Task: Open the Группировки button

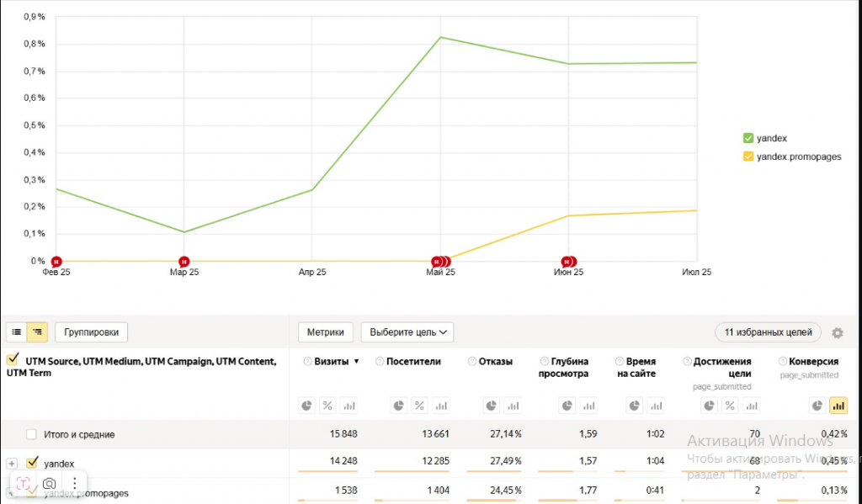Action: point(92,332)
